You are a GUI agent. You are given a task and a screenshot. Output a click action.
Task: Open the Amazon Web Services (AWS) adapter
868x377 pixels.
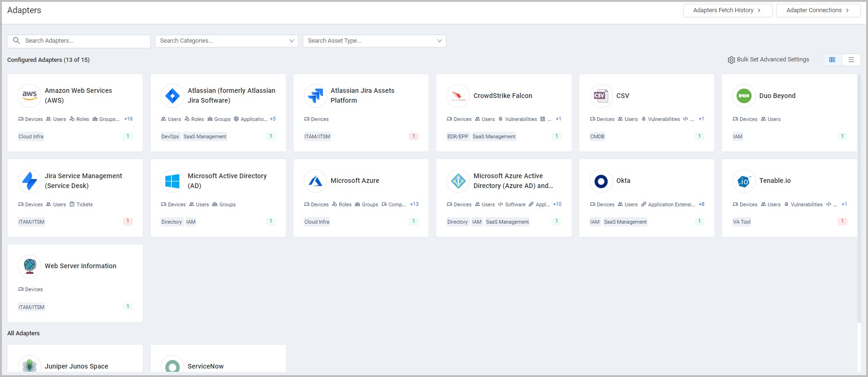78,96
